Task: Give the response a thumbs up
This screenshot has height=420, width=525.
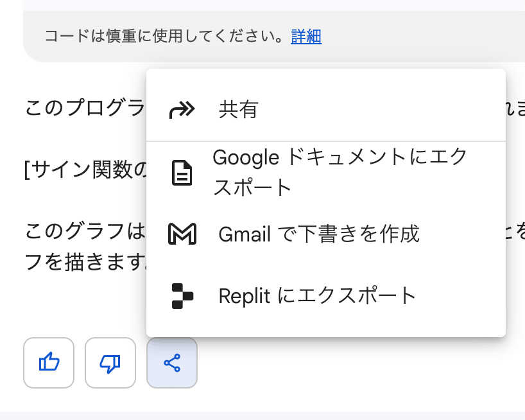Action: tap(49, 363)
